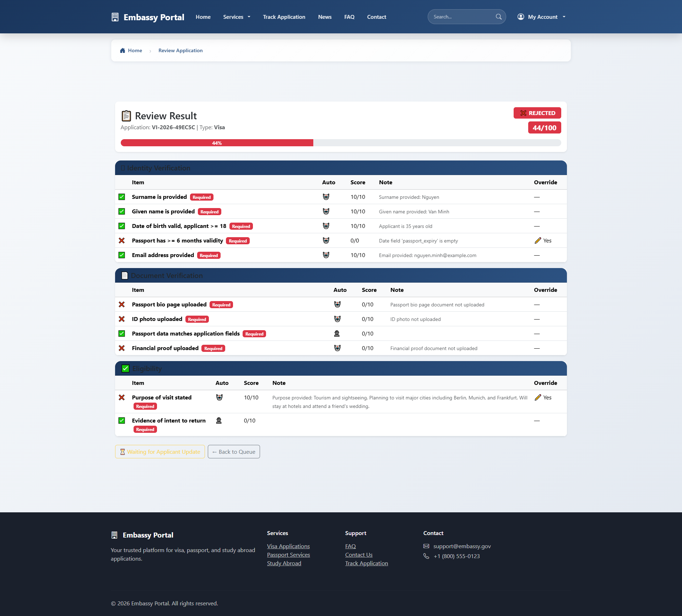
Task: Click the home icon in the breadcrumb
Action: (x=123, y=50)
